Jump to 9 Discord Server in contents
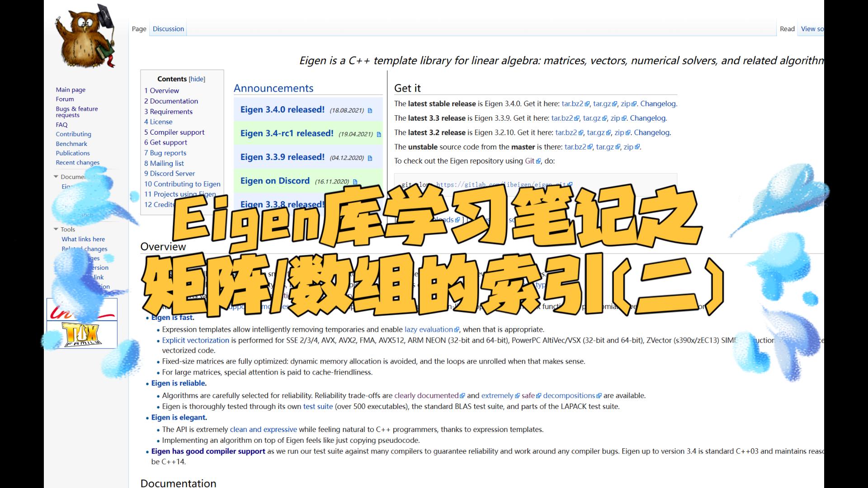The width and height of the screenshot is (868, 488). [170, 174]
